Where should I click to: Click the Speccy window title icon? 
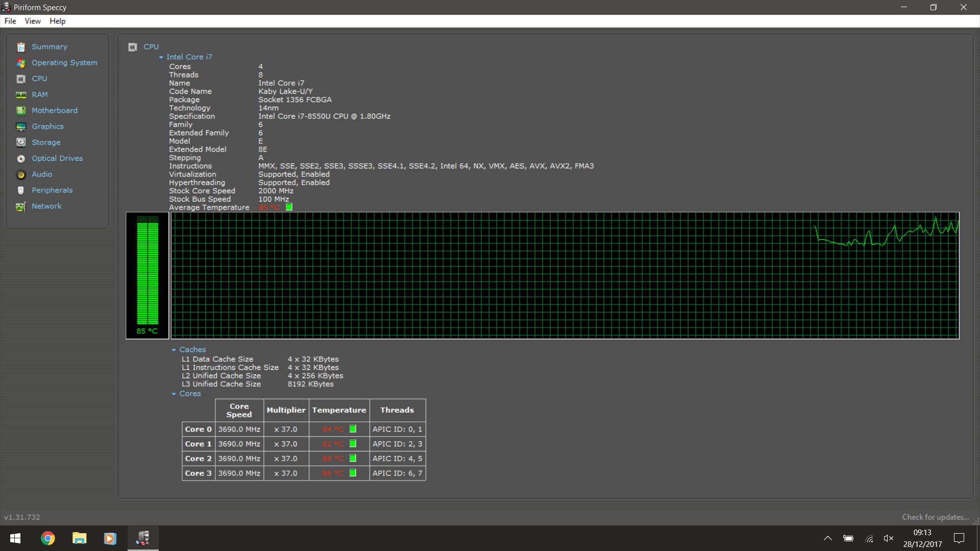pos(6,7)
